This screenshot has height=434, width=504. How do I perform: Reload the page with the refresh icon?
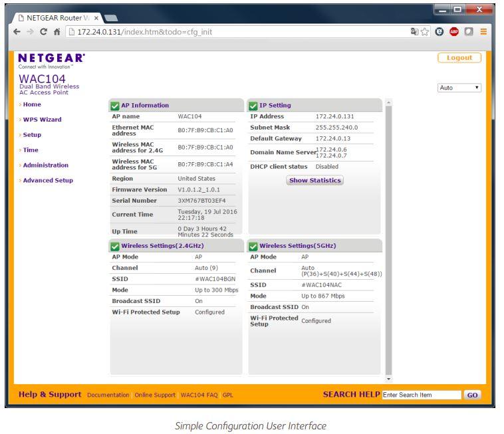[43, 31]
